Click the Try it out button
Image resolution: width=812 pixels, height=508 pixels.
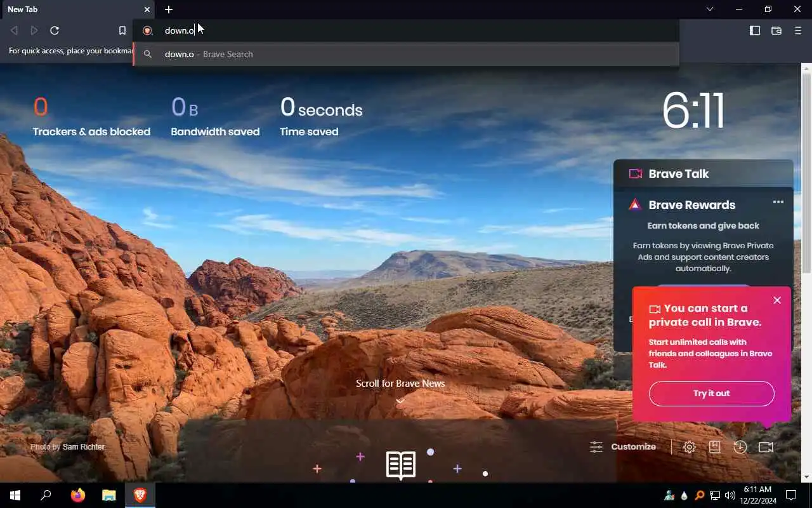(712, 394)
